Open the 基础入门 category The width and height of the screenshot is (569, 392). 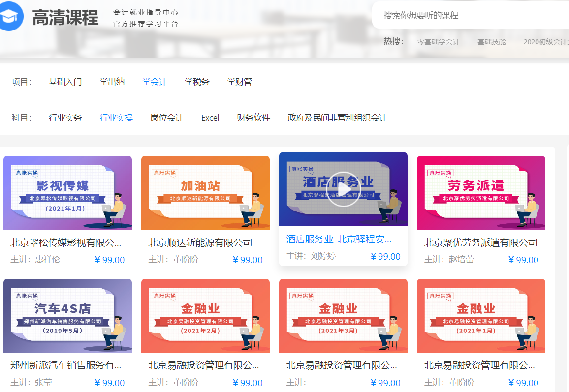[65, 82]
